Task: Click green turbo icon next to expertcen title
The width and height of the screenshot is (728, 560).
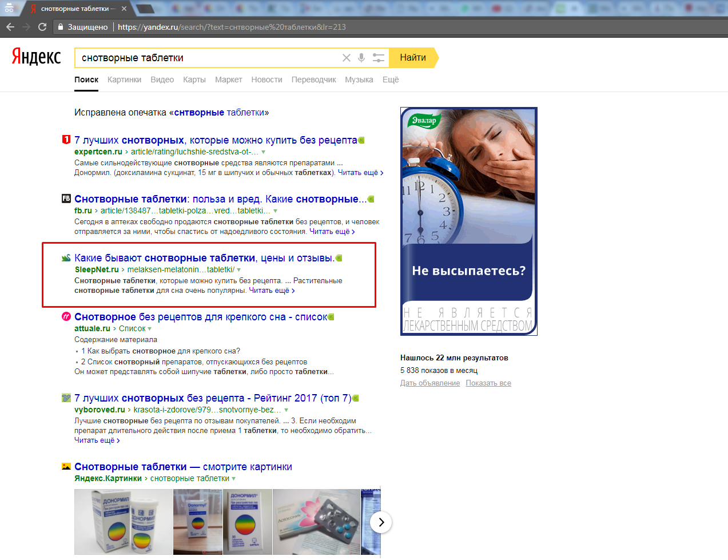Action: [x=361, y=140]
